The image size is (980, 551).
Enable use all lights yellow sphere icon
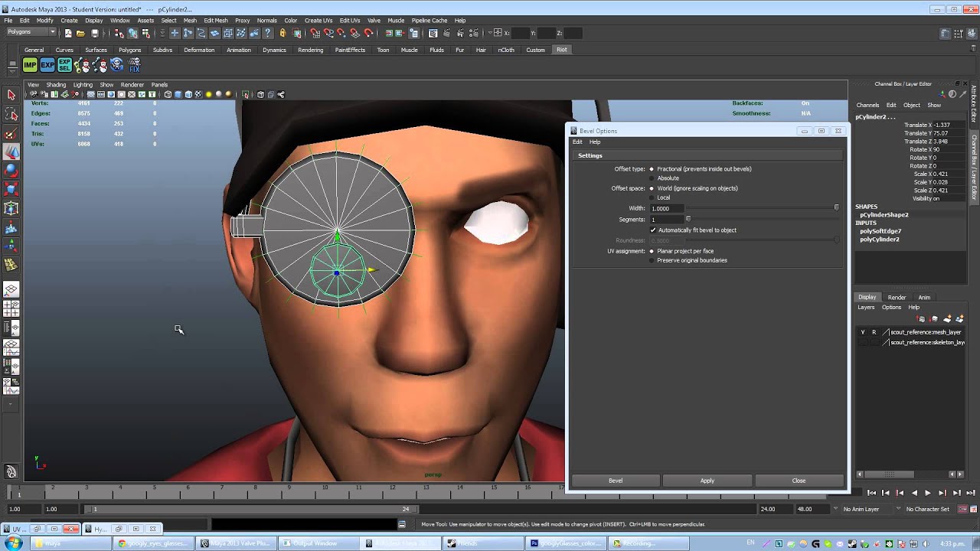(x=208, y=95)
